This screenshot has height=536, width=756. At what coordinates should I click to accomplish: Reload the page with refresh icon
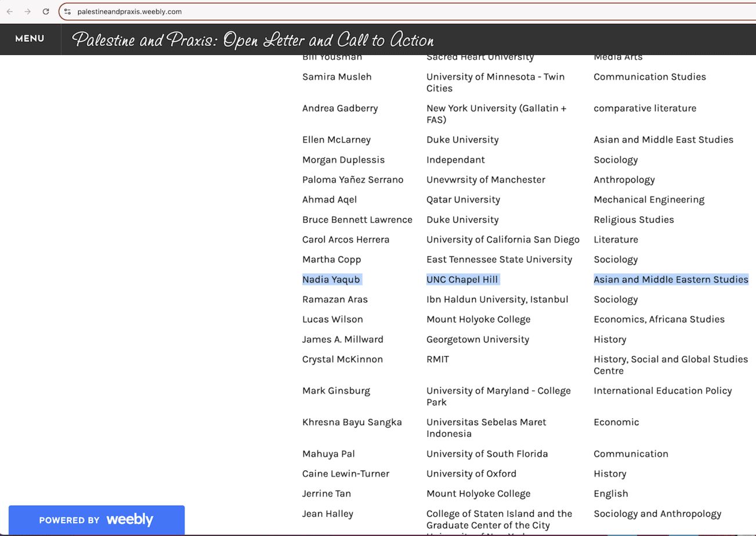click(46, 12)
